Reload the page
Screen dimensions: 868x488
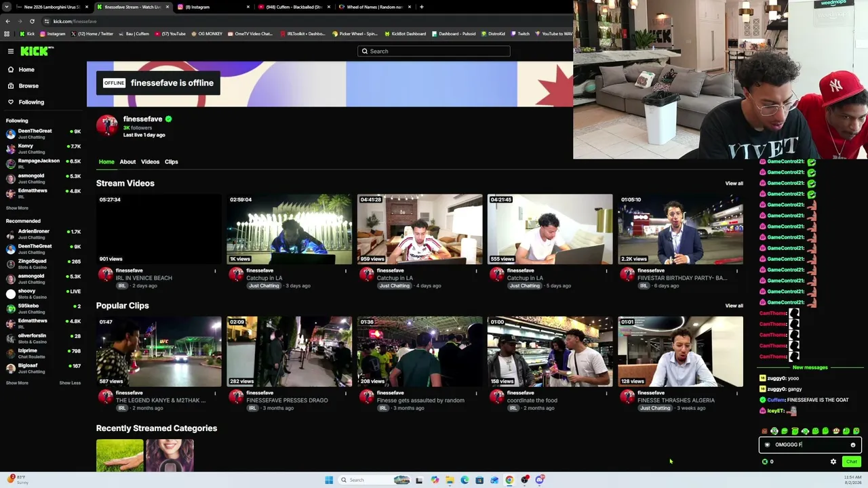(32, 21)
